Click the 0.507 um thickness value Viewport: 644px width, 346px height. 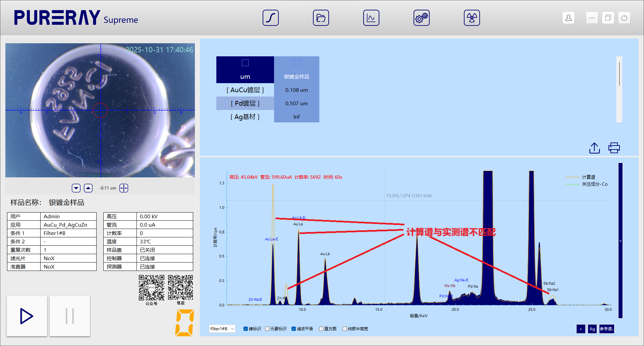coord(297,103)
